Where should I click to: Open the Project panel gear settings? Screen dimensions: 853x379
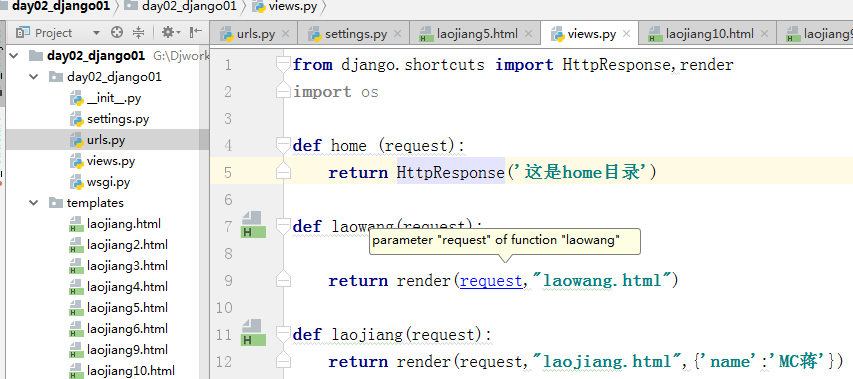(x=171, y=33)
